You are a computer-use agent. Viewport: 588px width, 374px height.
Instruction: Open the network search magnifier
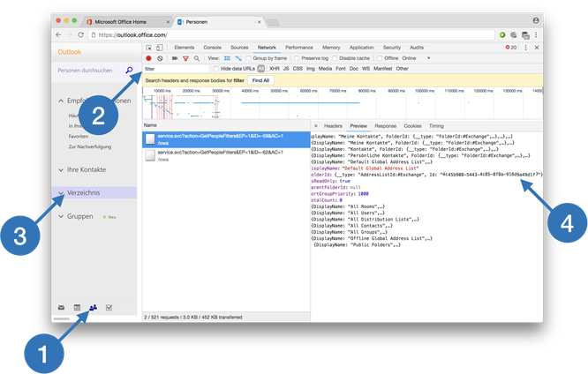coord(197,58)
